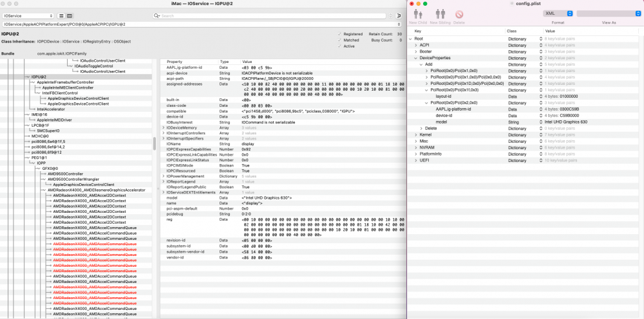Switch IORegistryExplorer to column view icon
This screenshot has height=319, width=644.
tap(70, 15)
